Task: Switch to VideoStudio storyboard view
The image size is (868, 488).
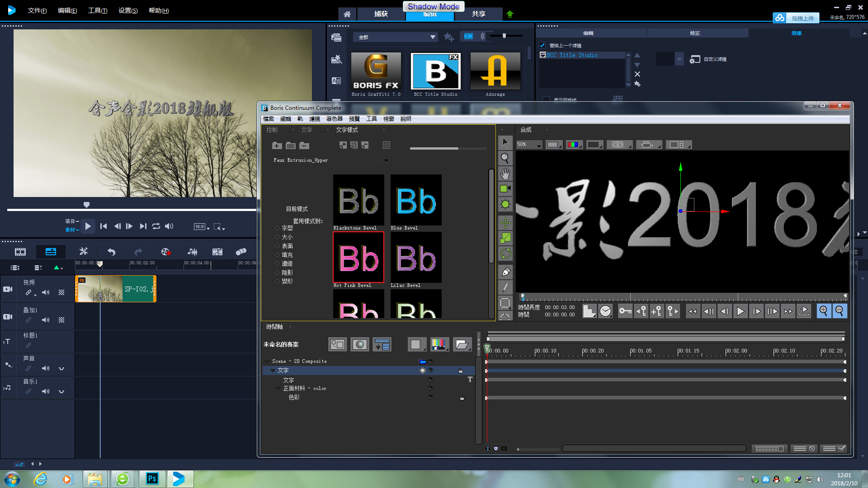Action: click(x=20, y=252)
